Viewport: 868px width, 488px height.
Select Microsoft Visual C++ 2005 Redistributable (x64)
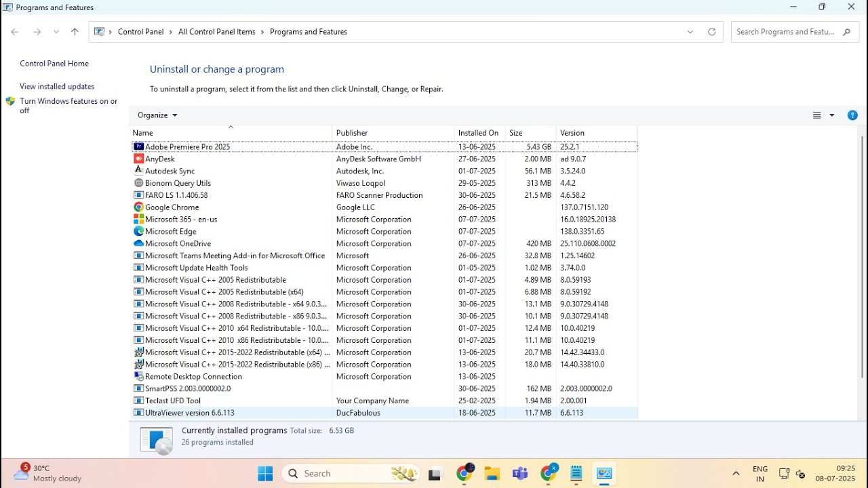point(384,292)
